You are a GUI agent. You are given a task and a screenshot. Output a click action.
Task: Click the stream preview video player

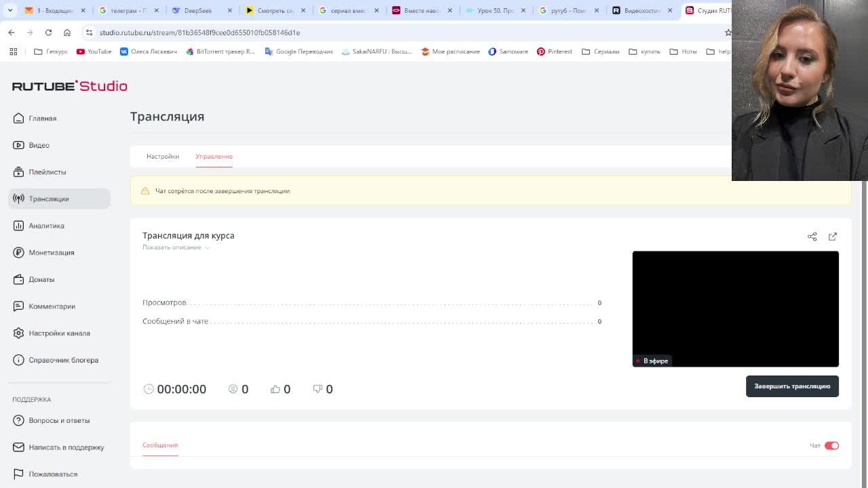point(735,309)
